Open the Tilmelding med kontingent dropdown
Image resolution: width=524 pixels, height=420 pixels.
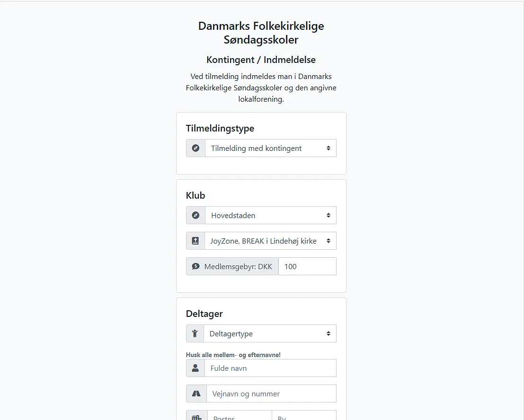tap(270, 148)
